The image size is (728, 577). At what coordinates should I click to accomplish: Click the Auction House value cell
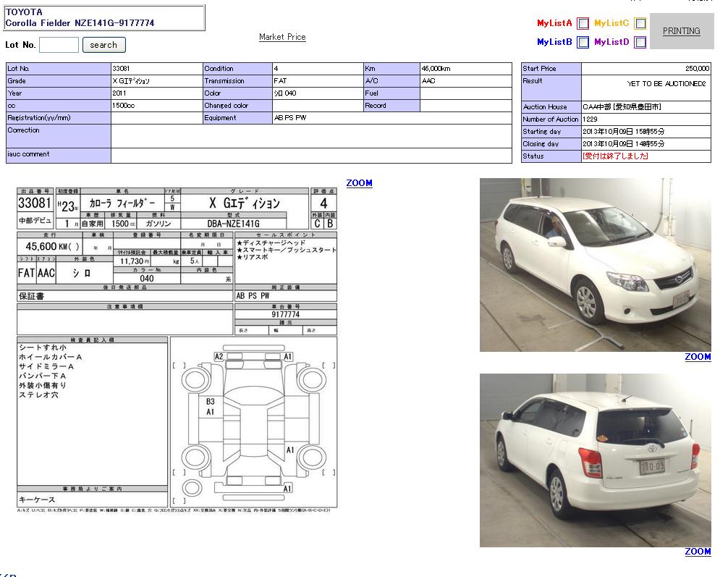tap(646, 107)
